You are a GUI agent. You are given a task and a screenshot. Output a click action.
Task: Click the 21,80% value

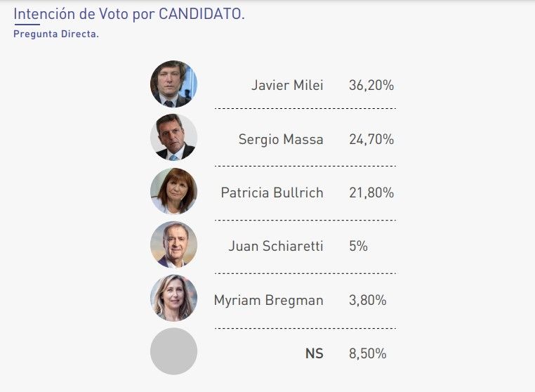click(371, 192)
